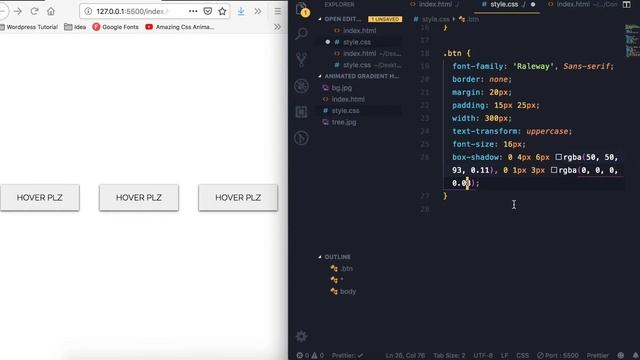Click Prettier formatter at status bar right
The image size is (640, 360).
[598, 356]
